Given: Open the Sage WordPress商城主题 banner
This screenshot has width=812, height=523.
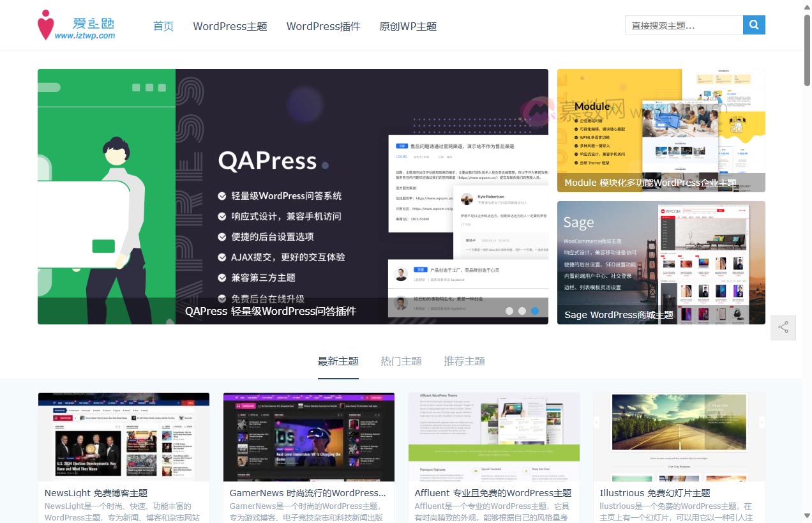Looking at the screenshot, I should click(x=661, y=262).
